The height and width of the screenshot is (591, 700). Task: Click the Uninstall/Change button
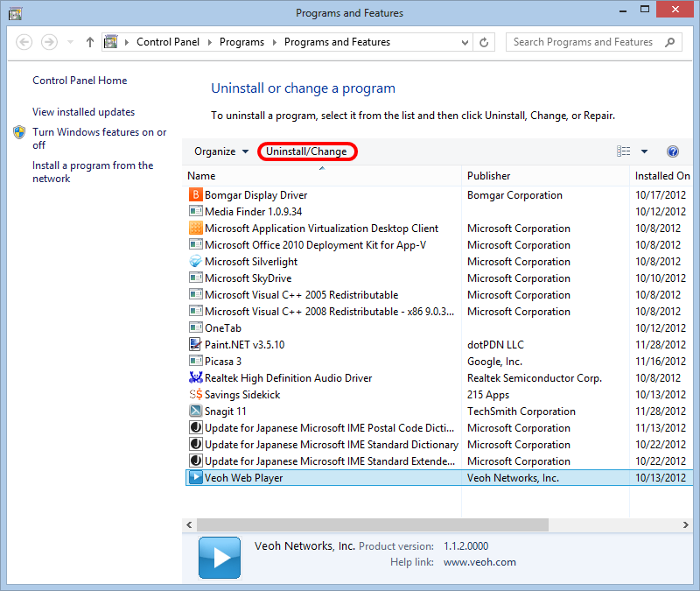(x=307, y=151)
